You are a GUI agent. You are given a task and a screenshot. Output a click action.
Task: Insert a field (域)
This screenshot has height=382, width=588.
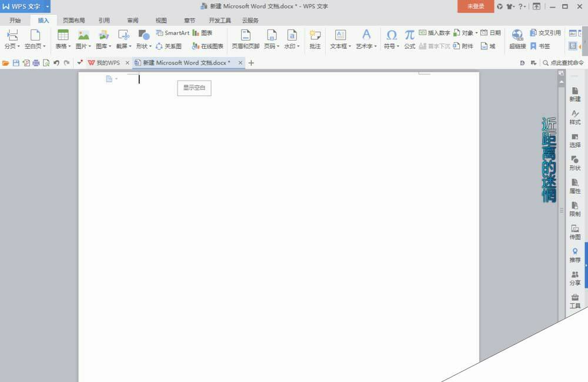(488, 46)
